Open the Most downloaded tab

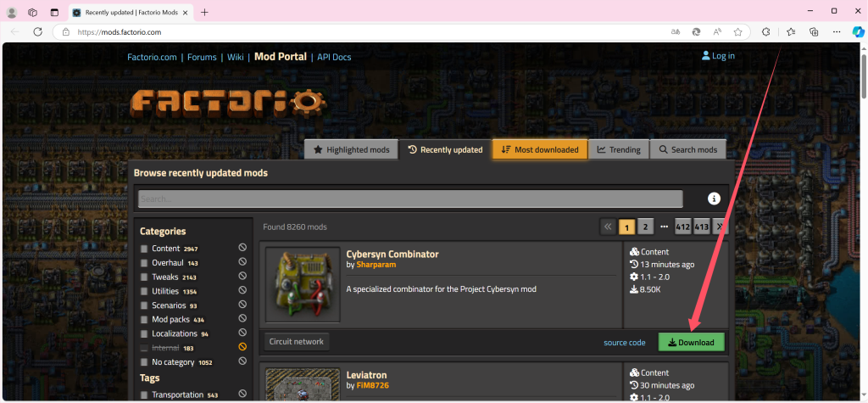point(540,149)
